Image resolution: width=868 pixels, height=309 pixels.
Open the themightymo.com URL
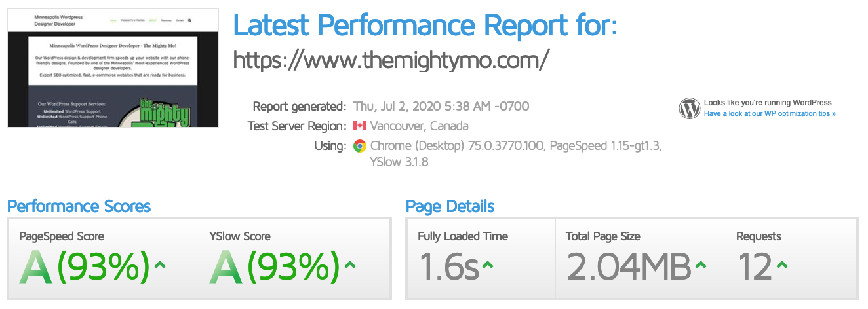[391, 60]
